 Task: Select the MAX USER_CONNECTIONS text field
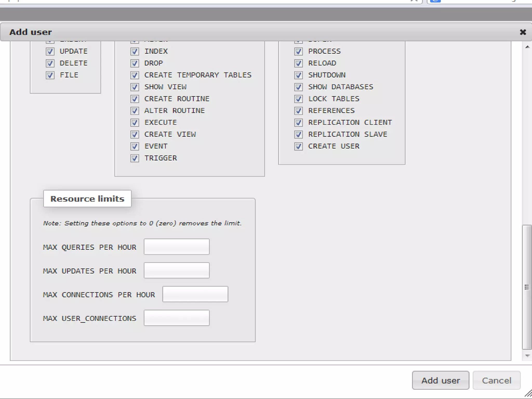(177, 318)
